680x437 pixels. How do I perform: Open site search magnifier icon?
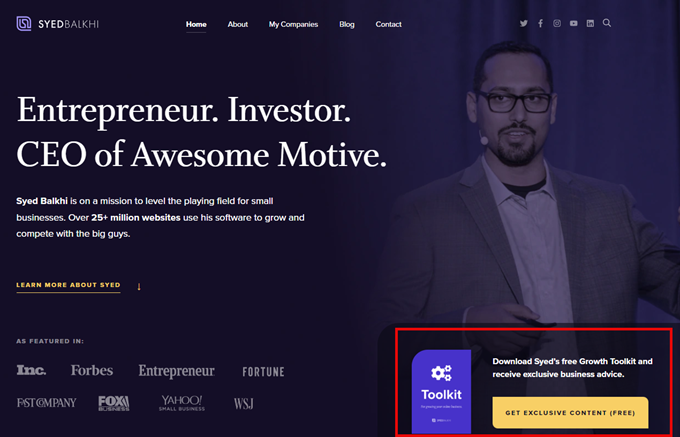[607, 23]
